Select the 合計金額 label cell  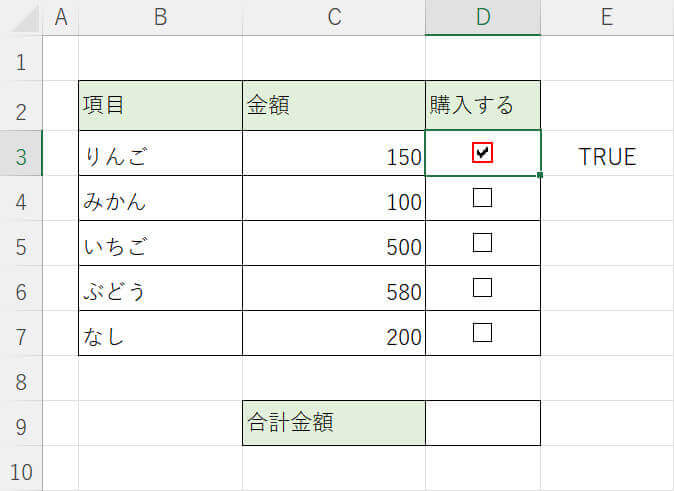point(333,423)
